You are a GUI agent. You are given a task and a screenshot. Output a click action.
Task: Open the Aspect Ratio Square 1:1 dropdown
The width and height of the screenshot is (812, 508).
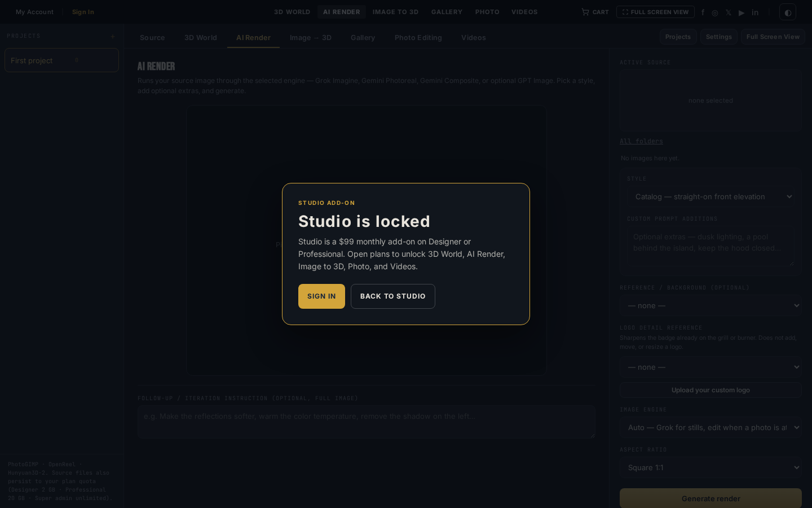(x=710, y=467)
